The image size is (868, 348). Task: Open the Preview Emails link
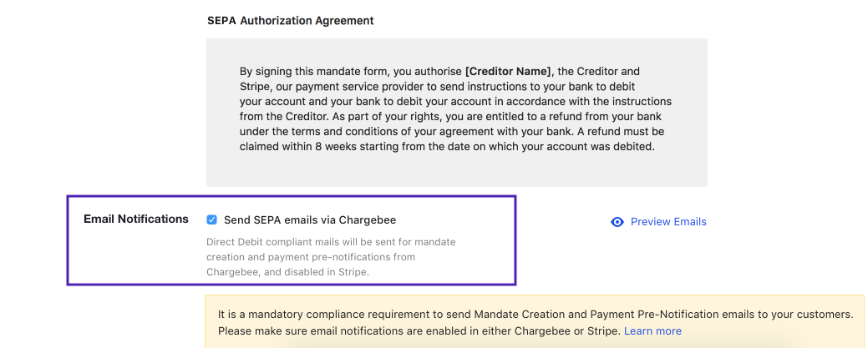coord(668,222)
